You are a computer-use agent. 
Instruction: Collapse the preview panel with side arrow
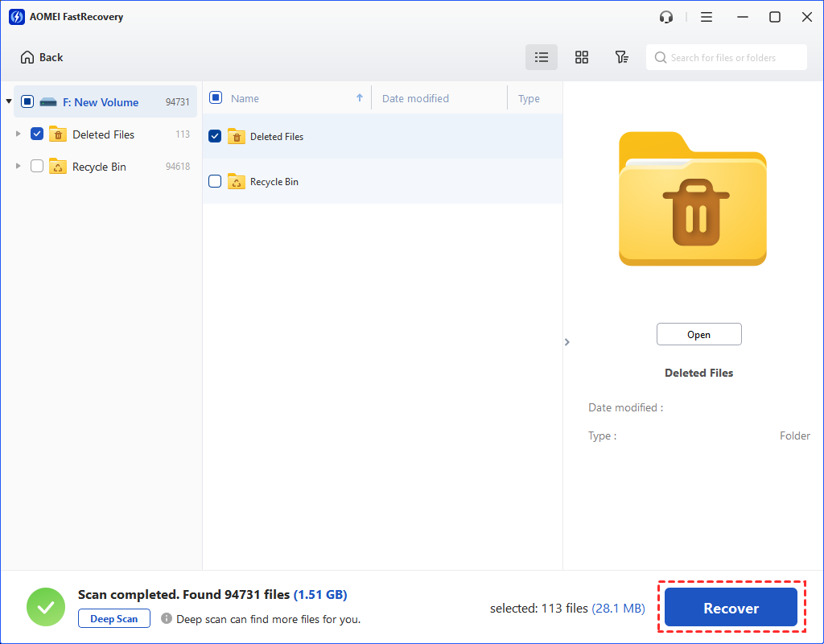point(567,342)
